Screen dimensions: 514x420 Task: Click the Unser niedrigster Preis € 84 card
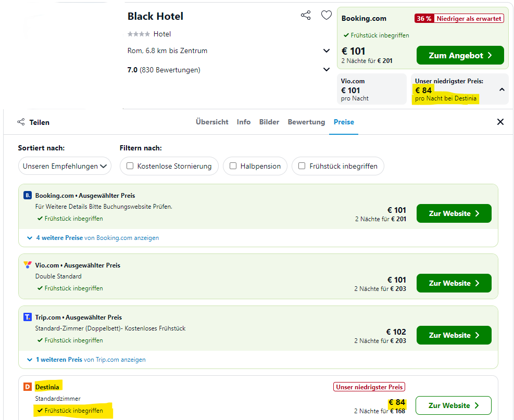(460, 89)
